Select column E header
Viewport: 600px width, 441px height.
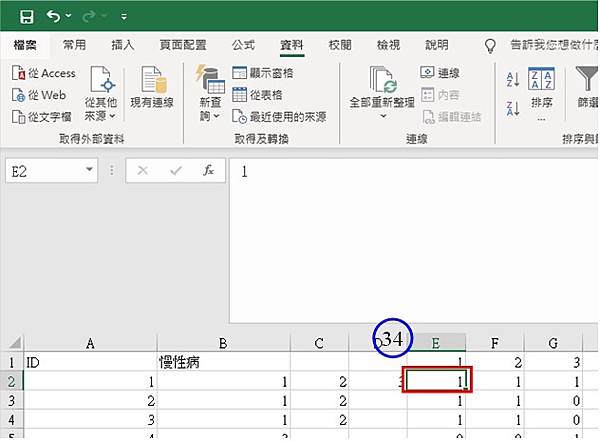[436, 343]
